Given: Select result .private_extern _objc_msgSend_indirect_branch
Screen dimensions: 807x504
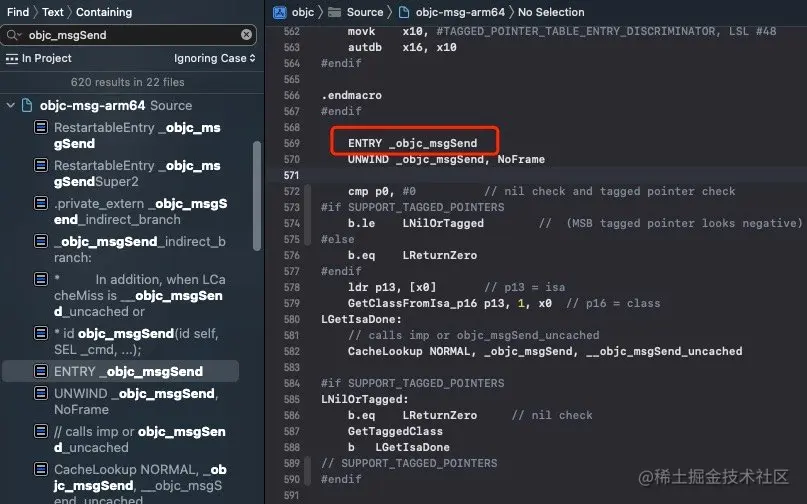Looking at the screenshot, I should pyautogui.click(x=141, y=212).
